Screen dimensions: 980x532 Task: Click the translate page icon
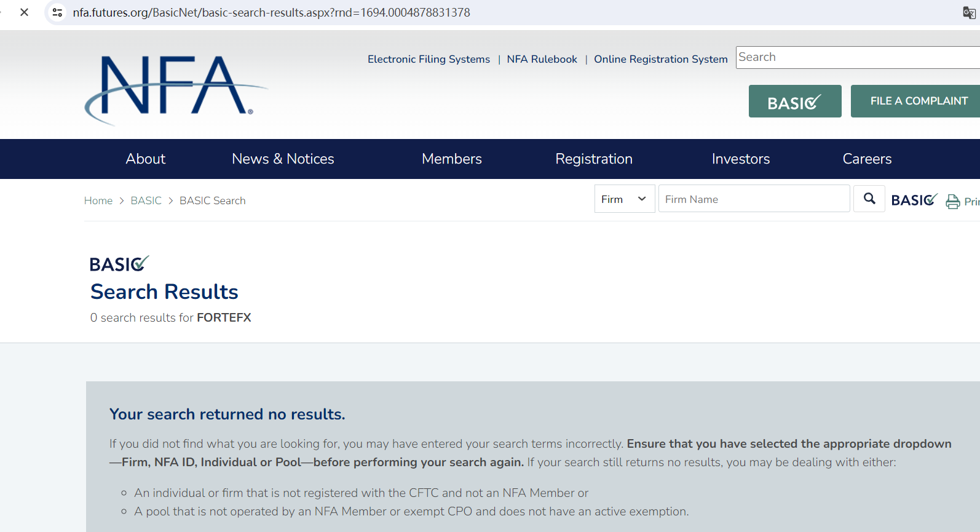969,12
